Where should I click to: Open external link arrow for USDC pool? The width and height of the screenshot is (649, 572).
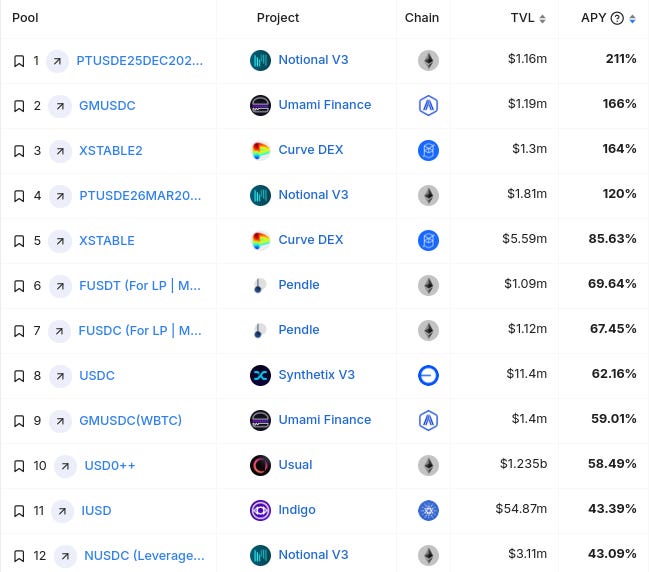coord(60,376)
